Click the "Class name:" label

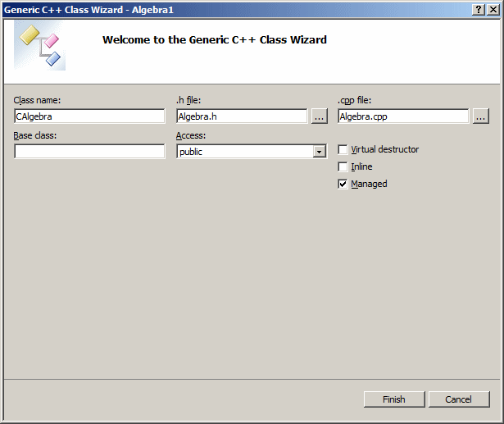click(37, 100)
